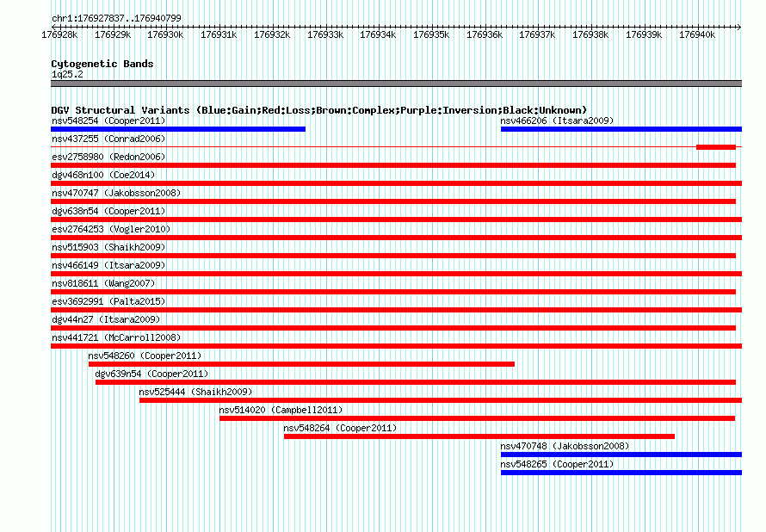Select the blue gain bar for nsv466206
This screenshot has width=766, height=532.
pos(621,129)
